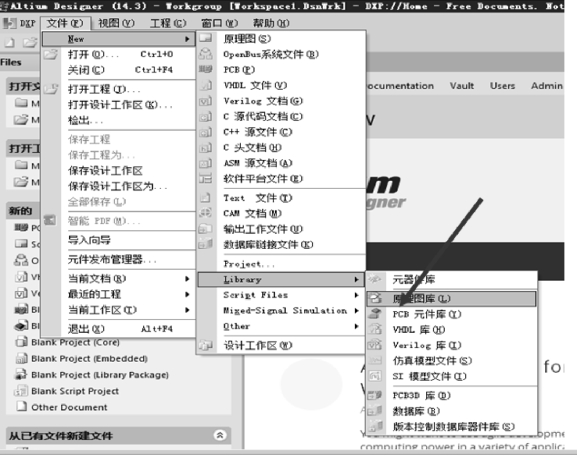Click the 设计工作区 workspace icon
Image resolution: width=577 pixels, height=456 pixels.
[x=206, y=345]
